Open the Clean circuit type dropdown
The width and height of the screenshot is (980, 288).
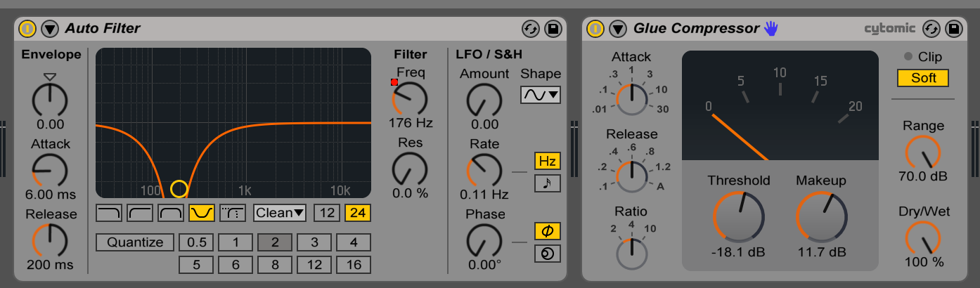(x=280, y=213)
